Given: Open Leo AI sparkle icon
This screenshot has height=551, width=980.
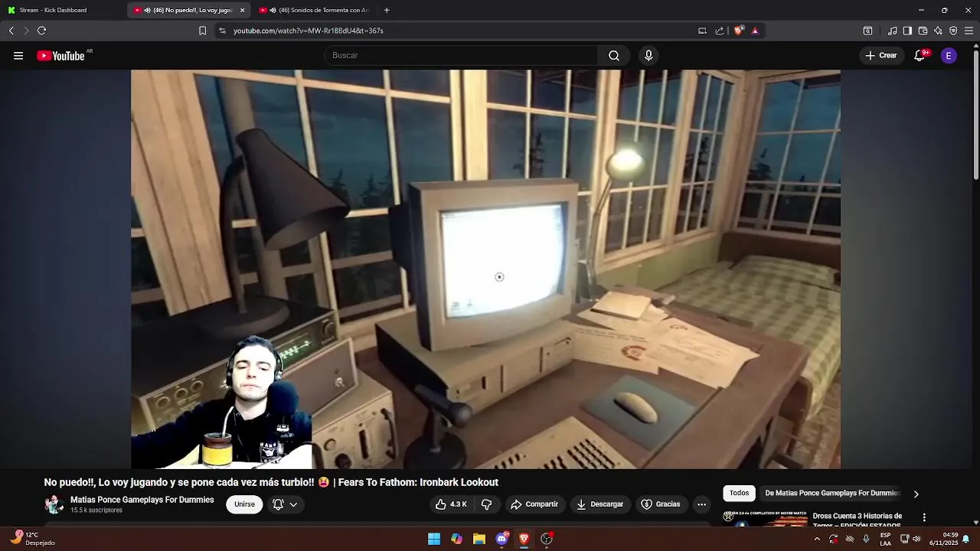Looking at the screenshot, I should pyautogui.click(x=938, y=31).
